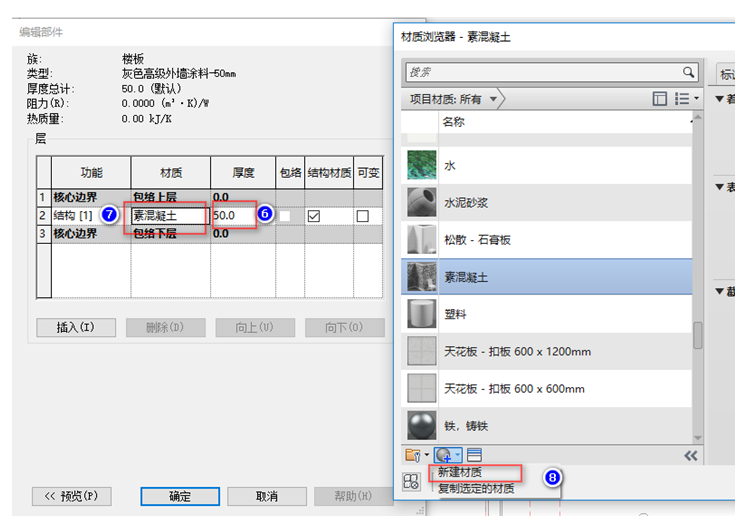Image resolution: width=753 pixels, height=521 pixels.
Task: Click the material list scrollbar thumb
Action: tap(697, 335)
